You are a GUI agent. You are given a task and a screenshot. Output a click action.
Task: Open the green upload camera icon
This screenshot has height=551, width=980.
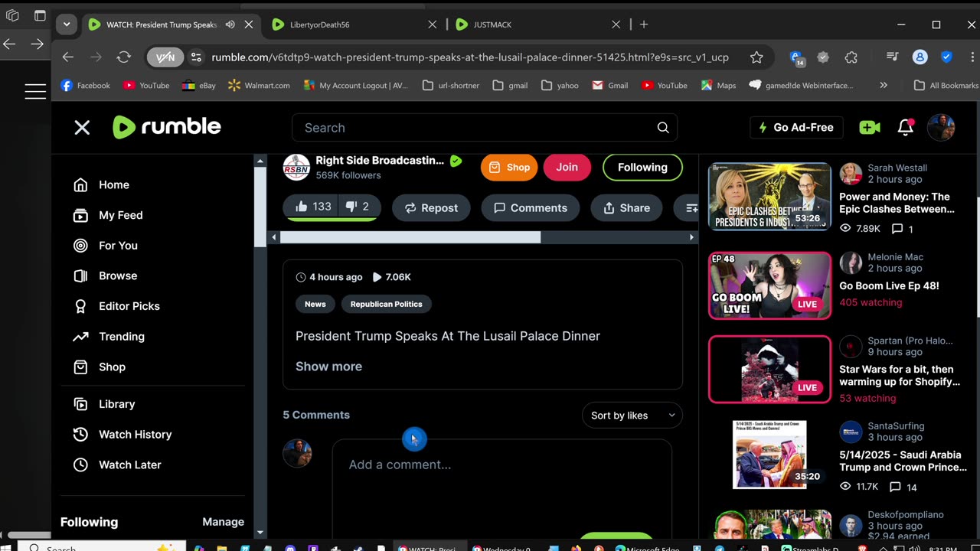click(x=869, y=128)
